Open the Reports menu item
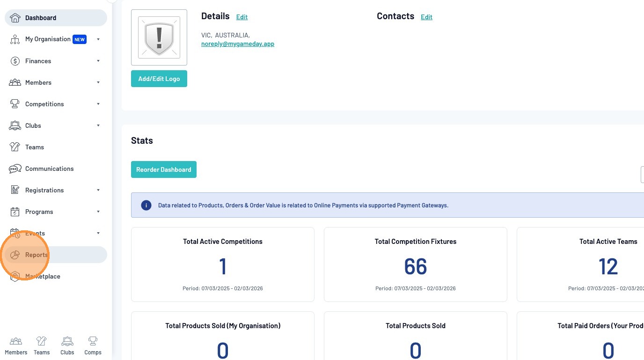This screenshot has width=644, height=360. coord(56,255)
